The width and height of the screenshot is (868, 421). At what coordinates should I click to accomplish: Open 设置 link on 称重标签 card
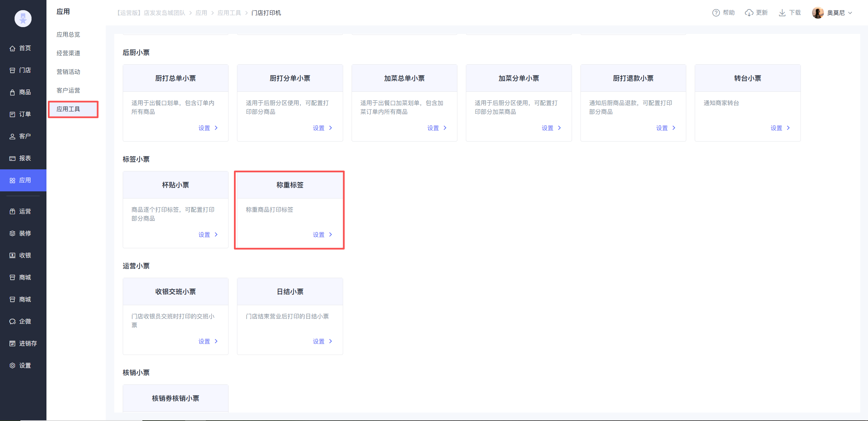318,234
